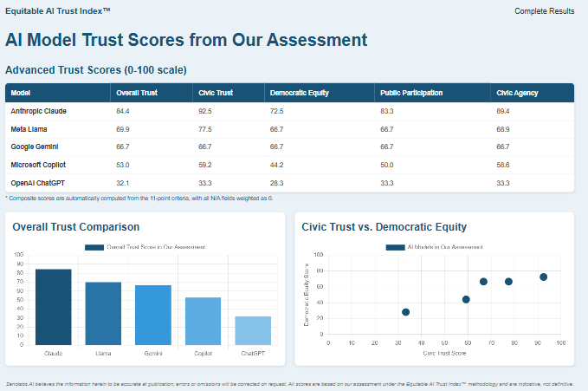The height and width of the screenshot is (391, 588).
Task: Toggle the AI Models scatter legend swatch
Action: tap(395, 247)
